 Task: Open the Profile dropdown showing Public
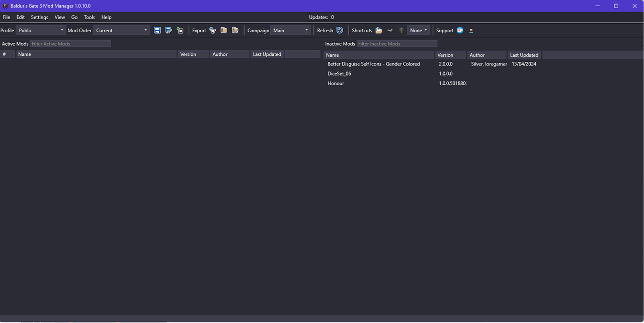[x=41, y=30]
